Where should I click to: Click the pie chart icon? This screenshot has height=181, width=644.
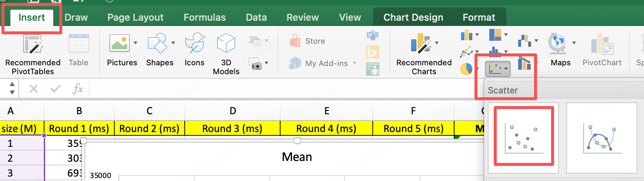[x=466, y=69]
